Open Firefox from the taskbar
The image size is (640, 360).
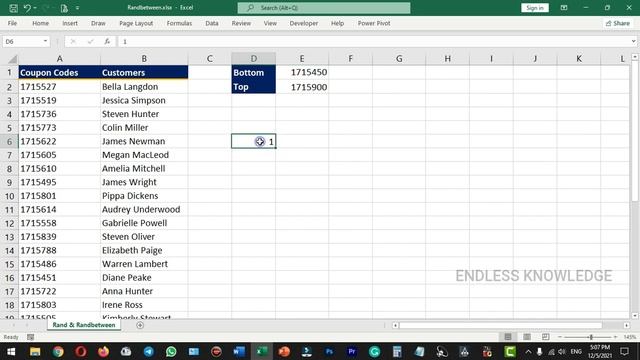pos(103,351)
